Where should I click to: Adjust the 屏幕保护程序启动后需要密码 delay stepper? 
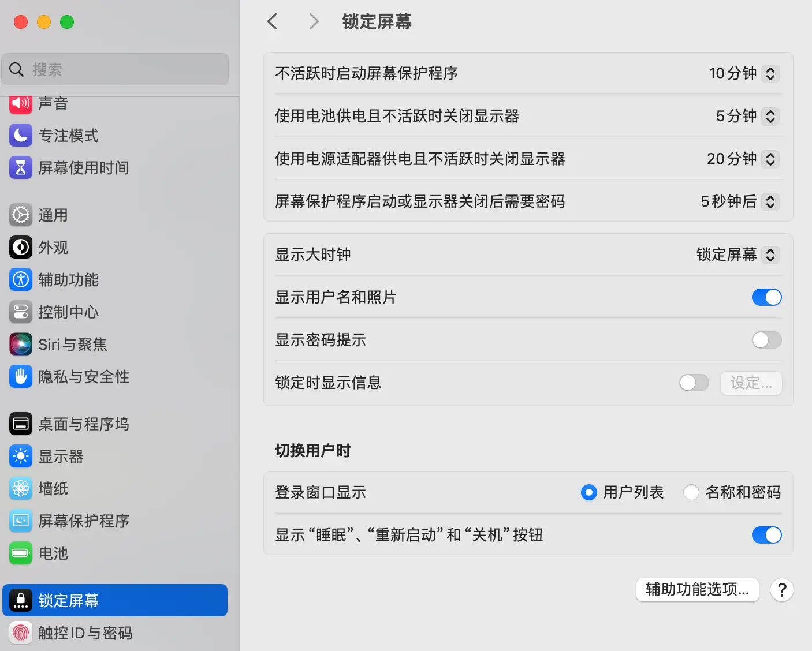point(770,202)
